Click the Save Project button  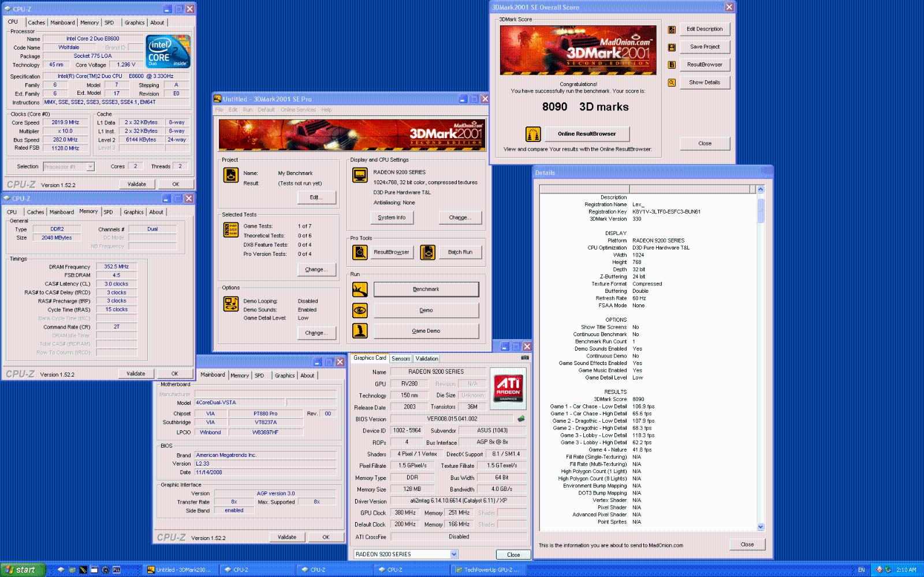coord(705,47)
